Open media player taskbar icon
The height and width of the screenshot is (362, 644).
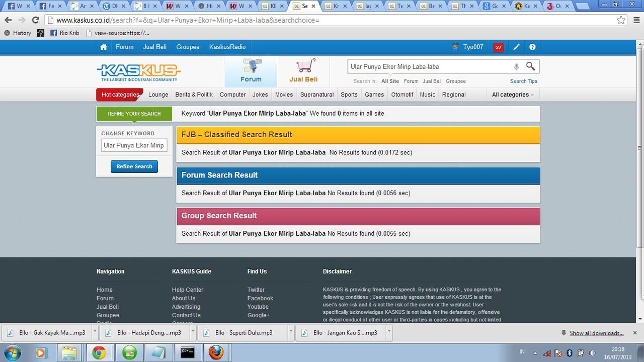tap(41, 352)
